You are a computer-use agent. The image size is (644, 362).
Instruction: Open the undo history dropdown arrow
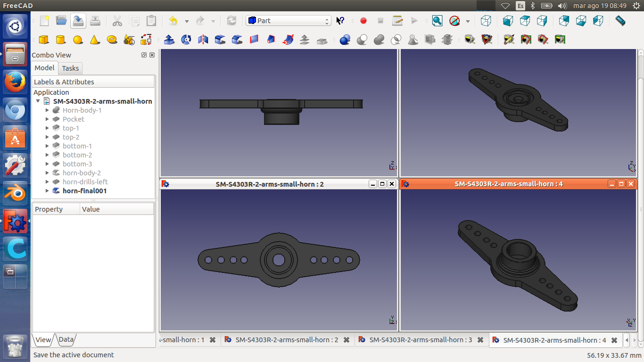[x=187, y=21]
